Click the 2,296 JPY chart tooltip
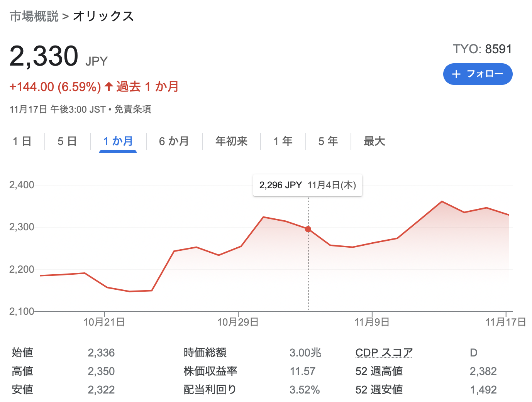Image resolution: width=532 pixels, height=402 pixels. 308,185
